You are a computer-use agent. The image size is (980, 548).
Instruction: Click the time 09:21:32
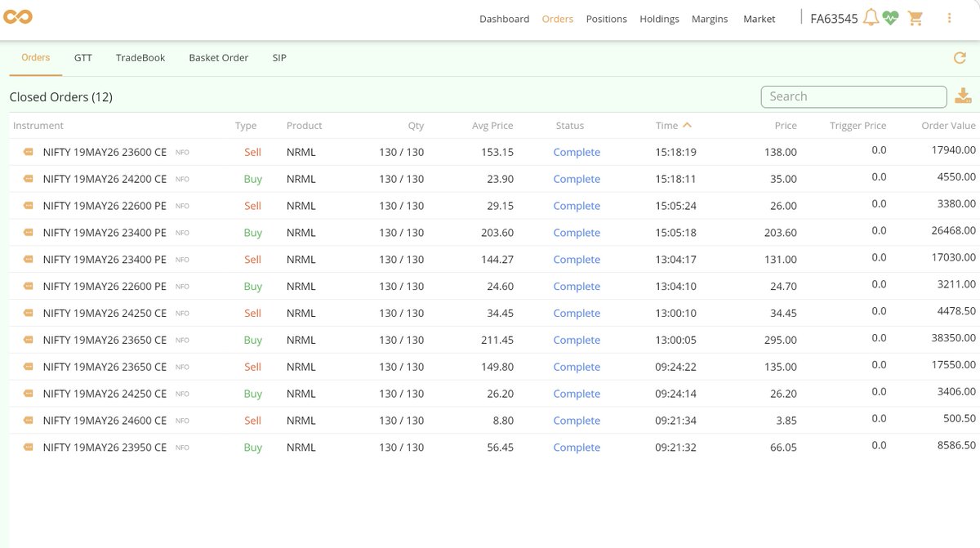point(676,448)
